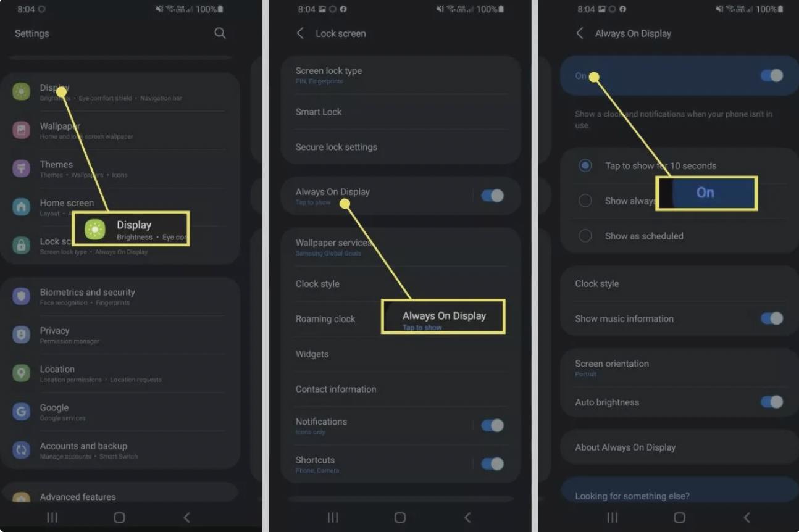Open Clock style on Always On Display page

679,284
